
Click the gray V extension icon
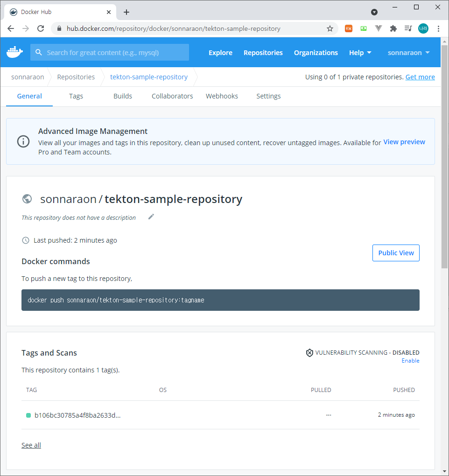tap(378, 28)
